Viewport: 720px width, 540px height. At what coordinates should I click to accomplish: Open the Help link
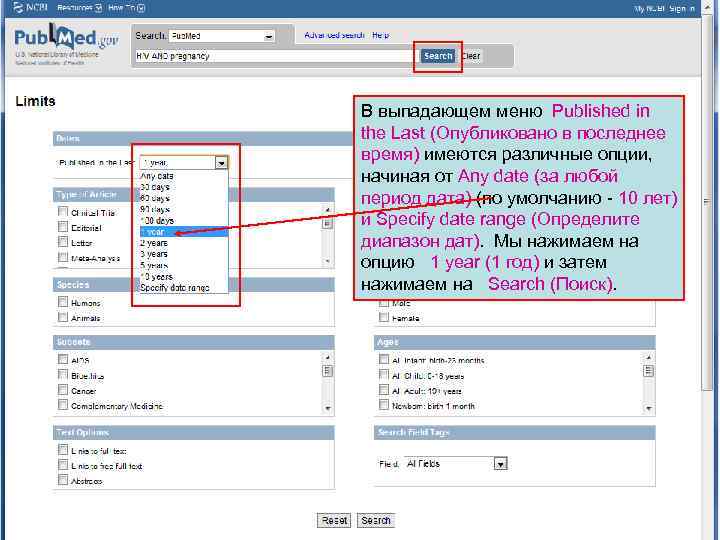(380, 35)
